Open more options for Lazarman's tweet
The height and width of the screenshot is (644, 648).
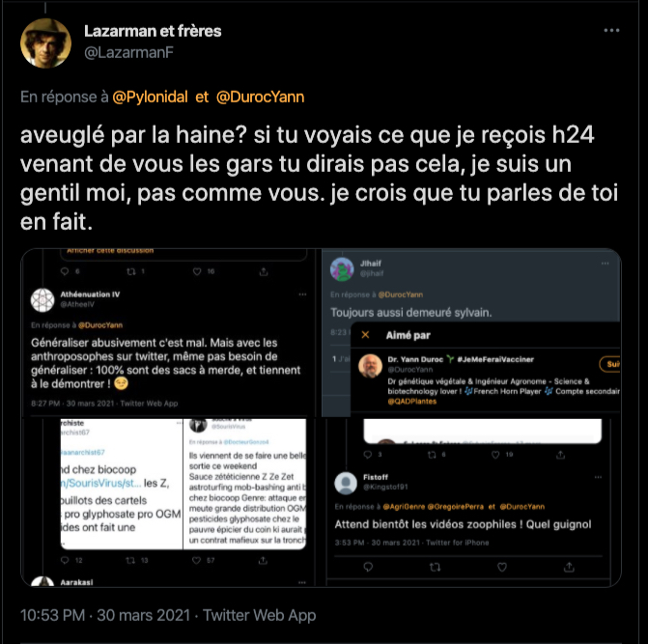(x=611, y=31)
